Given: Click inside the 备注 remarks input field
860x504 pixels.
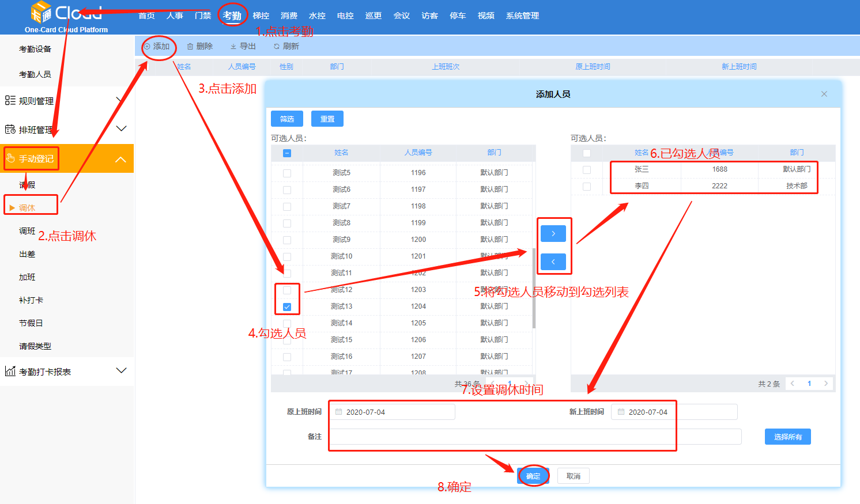Looking at the screenshot, I should point(501,437).
